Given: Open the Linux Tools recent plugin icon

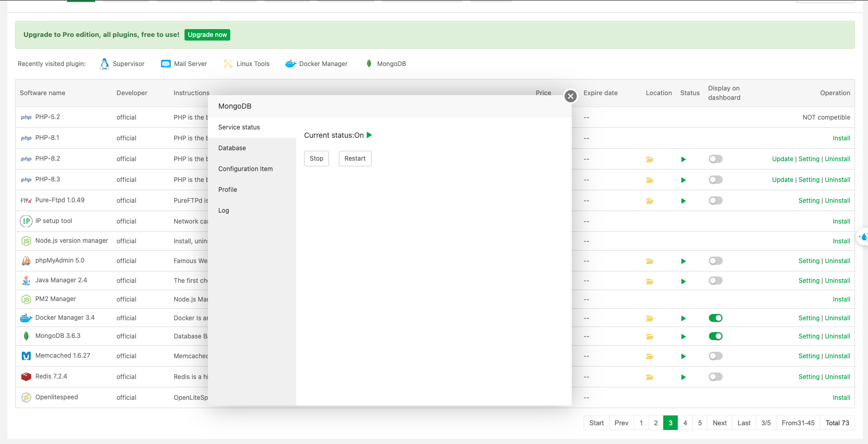Looking at the screenshot, I should click(x=228, y=64).
